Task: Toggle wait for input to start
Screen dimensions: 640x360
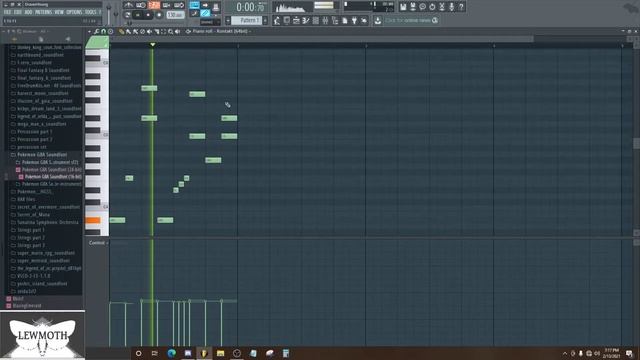Action: pos(141,5)
